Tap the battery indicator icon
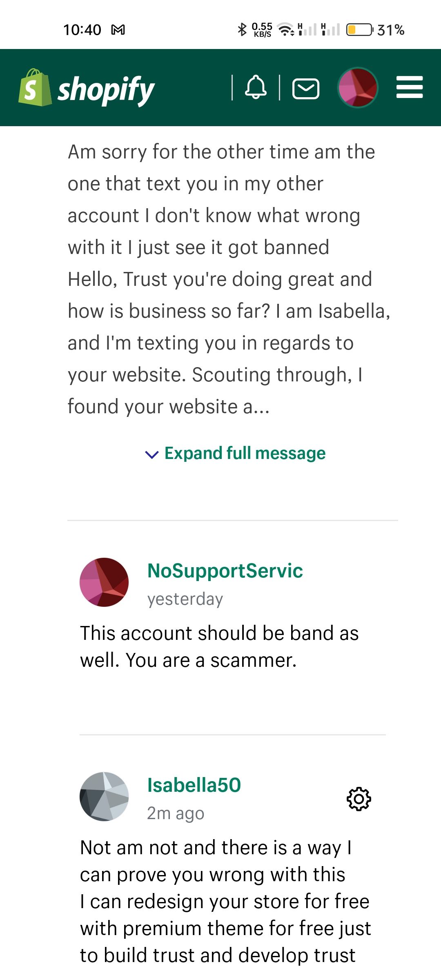The width and height of the screenshot is (441, 980). pos(359,30)
